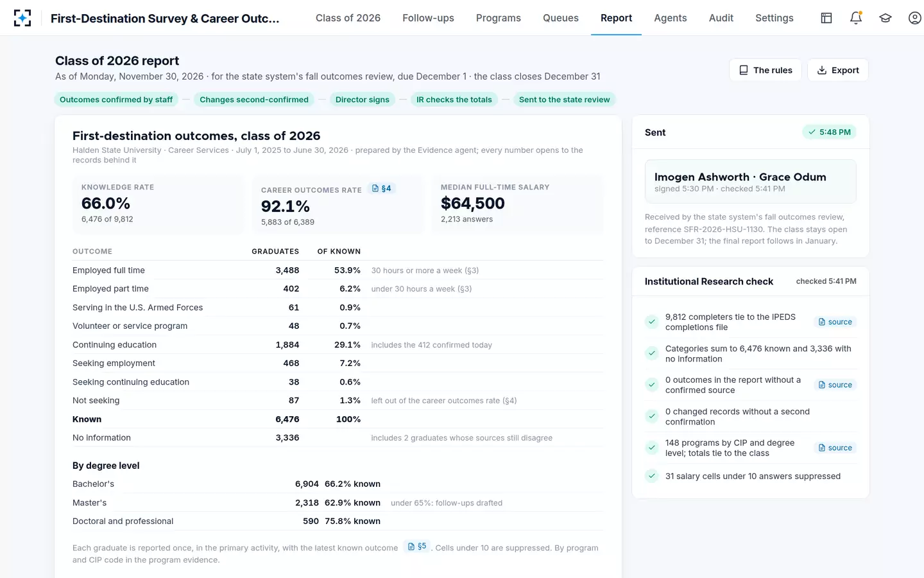The height and width of the screenshot is (578, 924).
Task: Open the layout panel icon in the header
Action: [x=826, y=18]
